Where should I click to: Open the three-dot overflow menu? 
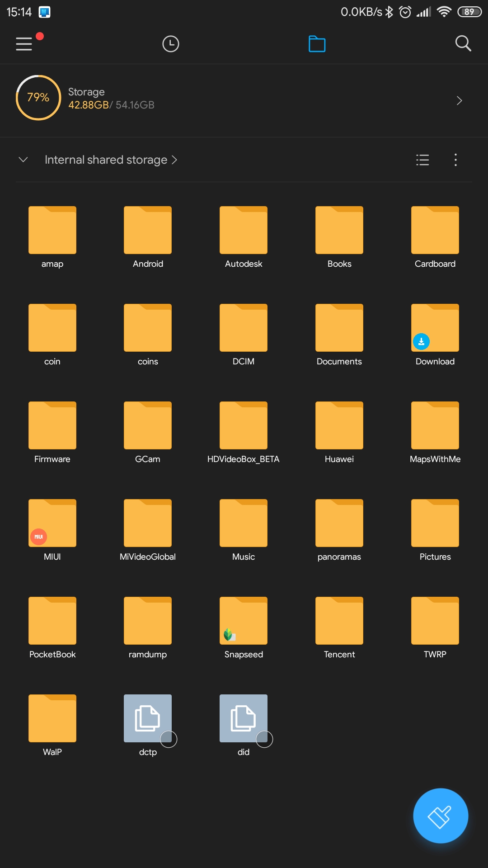click(x=455, y=160)
